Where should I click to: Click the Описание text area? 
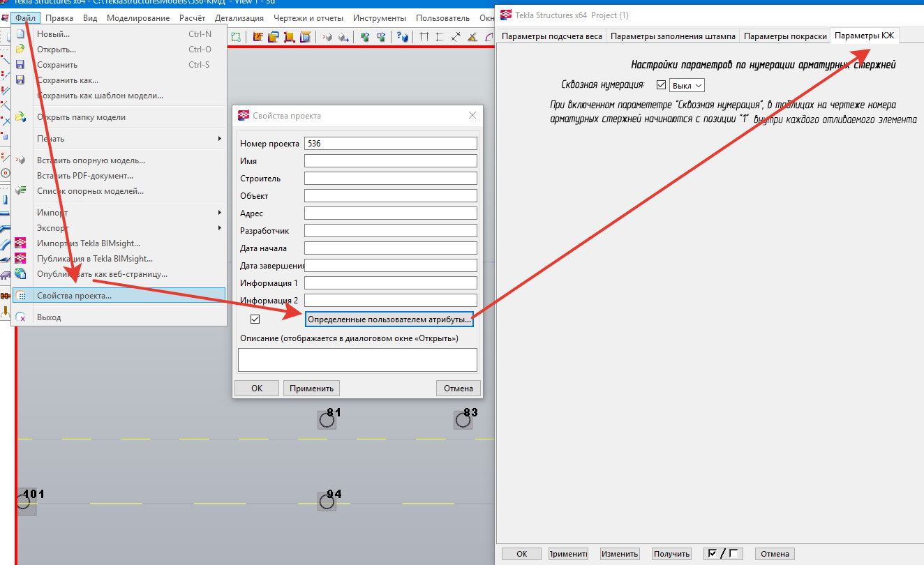357,360
